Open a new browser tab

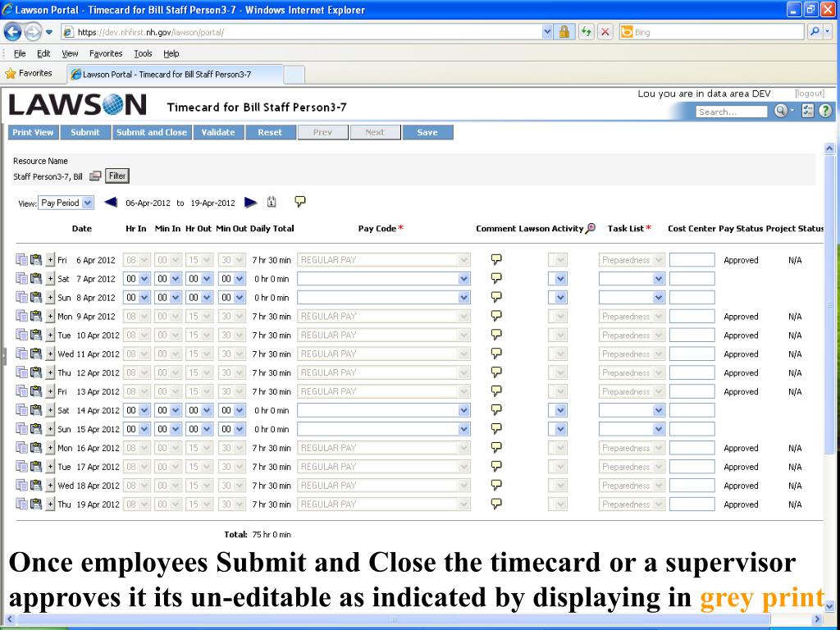point(294,75)
